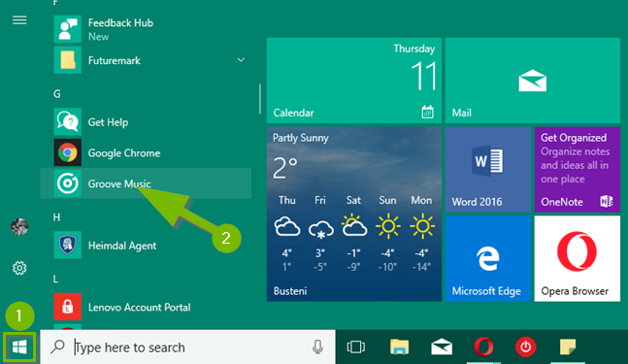Expand the hamburger menu in Start
Image resolution: width=628 pixels, height=364 pixels.
pos(19,20)
